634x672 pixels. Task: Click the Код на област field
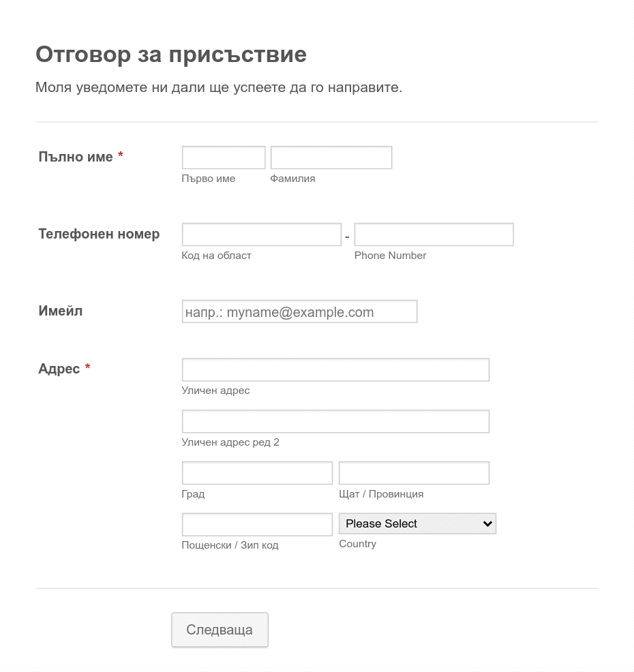pyautogui.click(x=262, y=234)
